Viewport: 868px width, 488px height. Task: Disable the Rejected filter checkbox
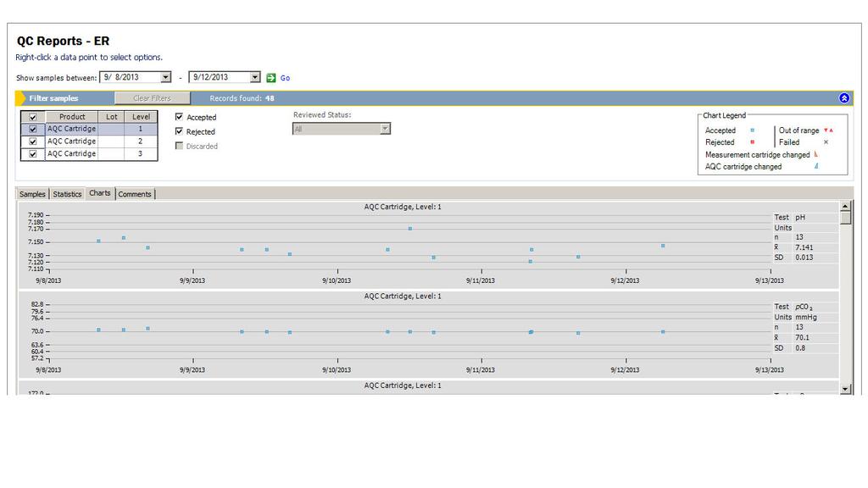click(x=179, y=130)
